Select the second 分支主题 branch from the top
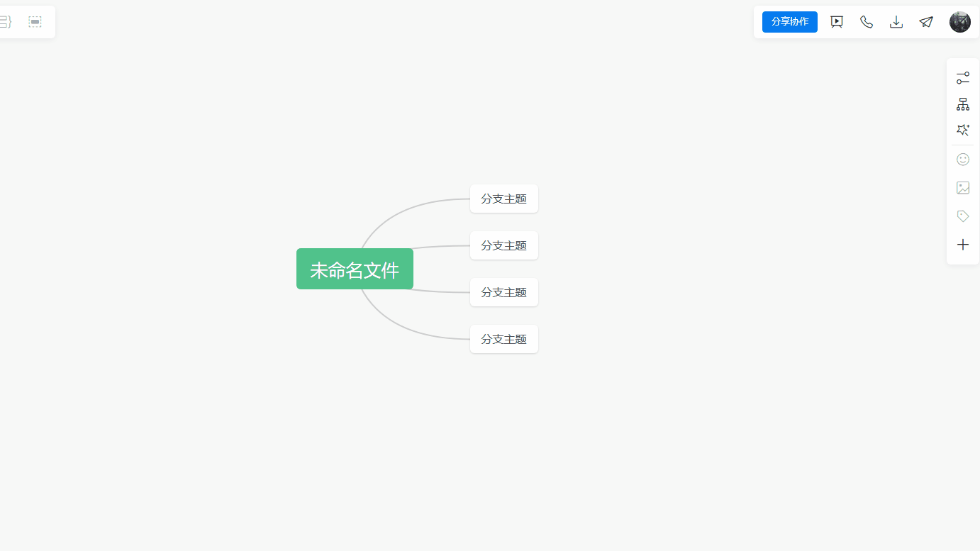This screenshot has height=551, width=980. tap(503, 245)
